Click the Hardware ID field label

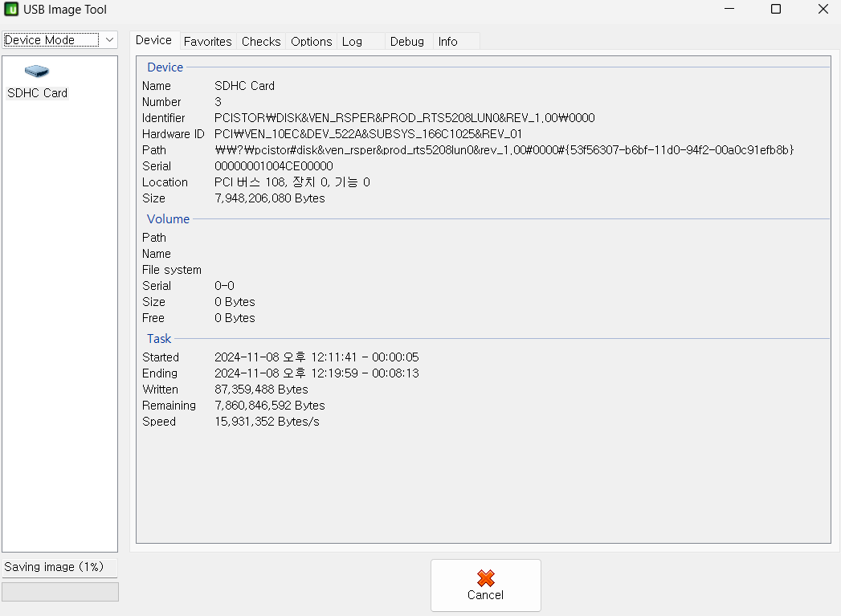tap(174, 134)
